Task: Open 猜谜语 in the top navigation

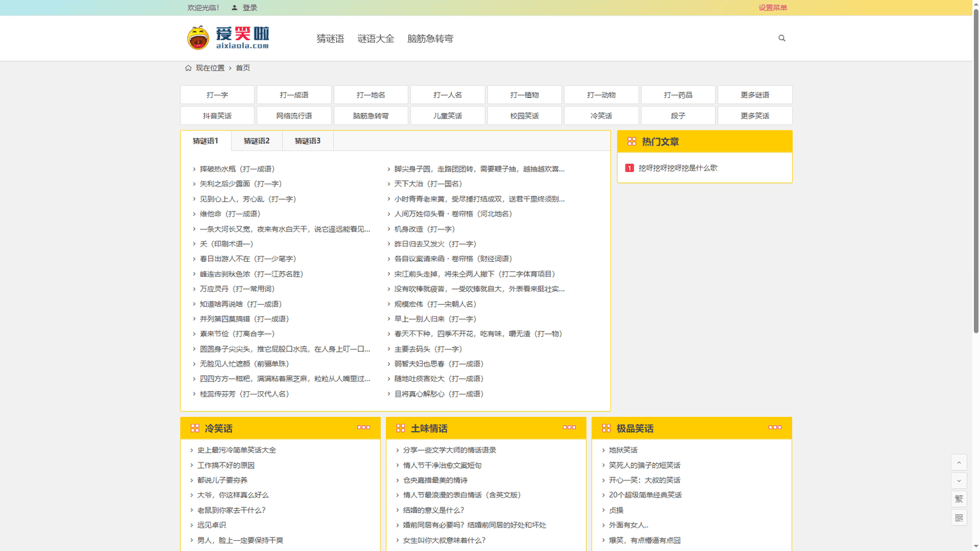Action: point(330,39)
